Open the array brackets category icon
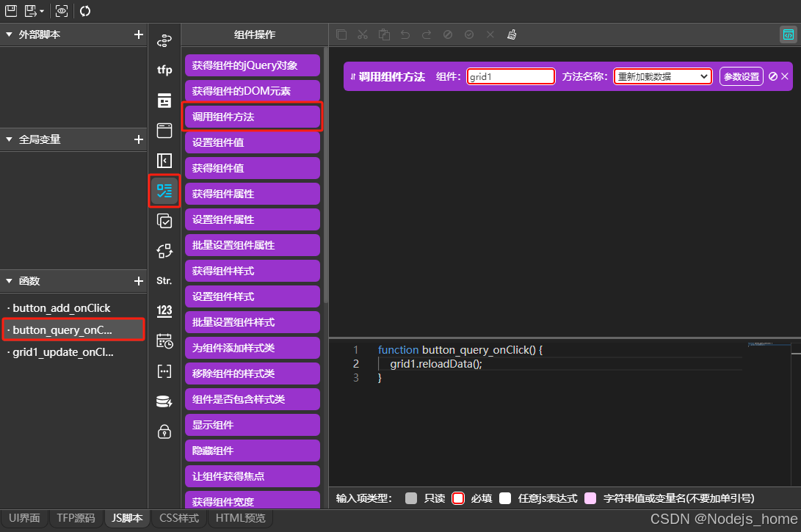The height and width of the screenshot is (532, 801). [164, 371]
